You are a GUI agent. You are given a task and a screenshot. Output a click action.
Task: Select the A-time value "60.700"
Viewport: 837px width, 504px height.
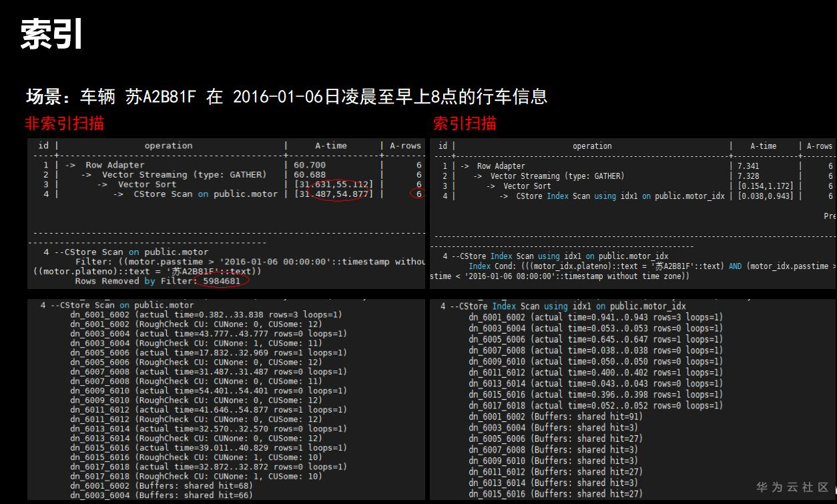[x=310, y=165]
